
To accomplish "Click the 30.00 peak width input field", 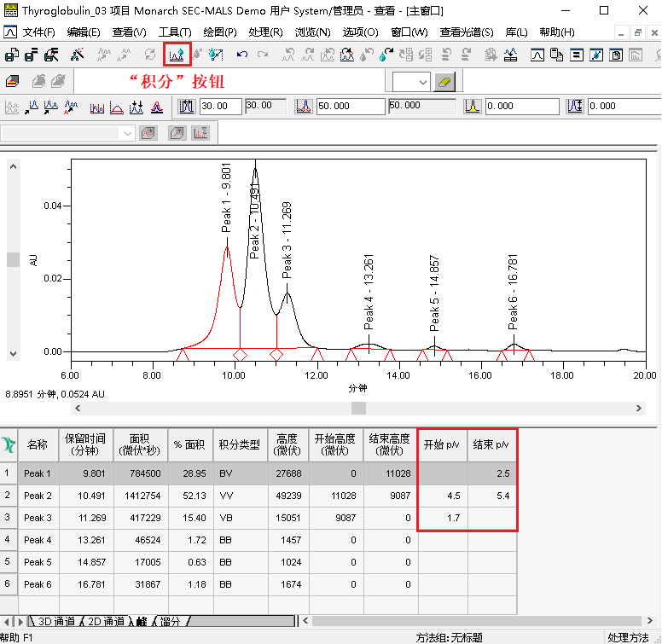I will (x=221, y=107).
